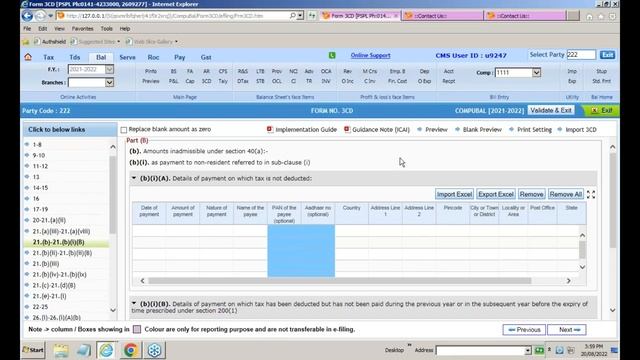
Task: Launch Chrome from the taskbar
Action: (x=131, y=350)
